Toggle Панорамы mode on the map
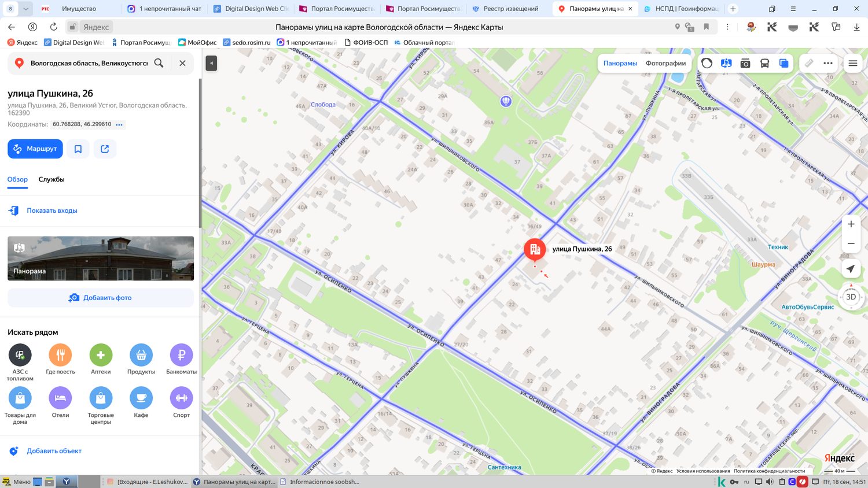The height and width of the screenshot is (488, 868). coord(620,63)
